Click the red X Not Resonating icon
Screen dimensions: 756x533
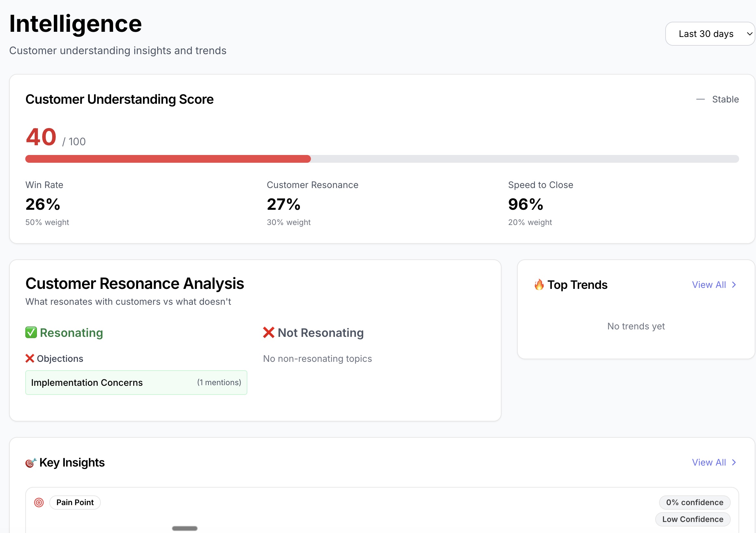point(268,333)
